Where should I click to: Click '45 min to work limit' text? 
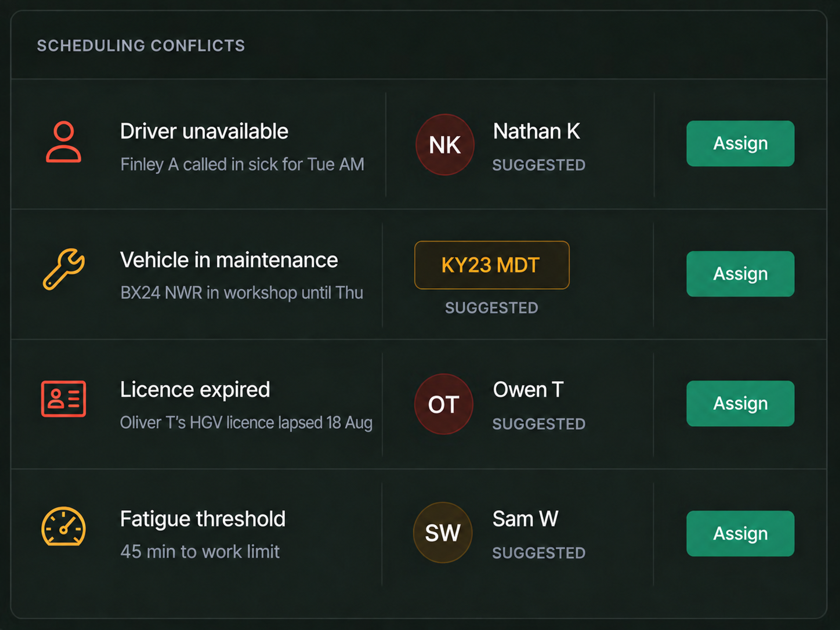(200, 552)
